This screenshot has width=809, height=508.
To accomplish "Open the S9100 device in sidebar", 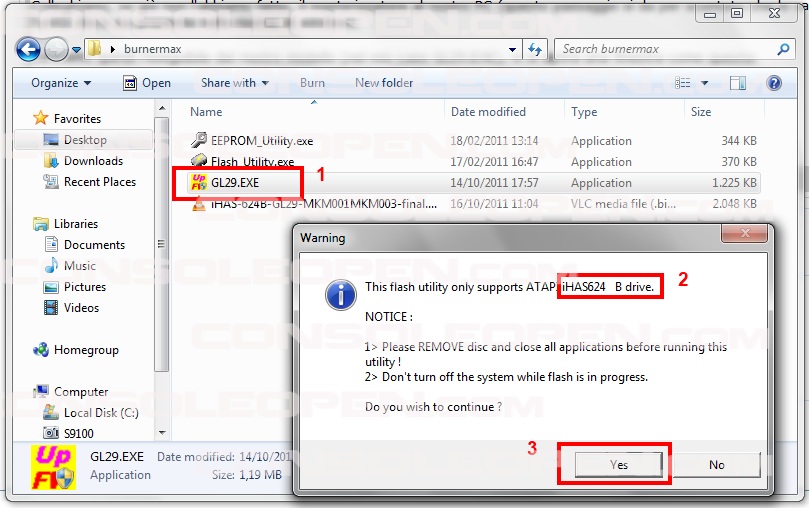I will coord(79,434).
